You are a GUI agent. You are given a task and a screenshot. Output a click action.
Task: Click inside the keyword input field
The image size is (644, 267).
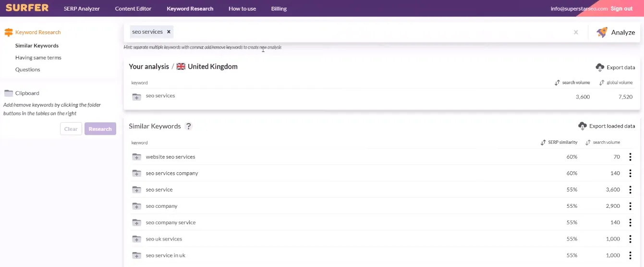[x=370, y=32]
